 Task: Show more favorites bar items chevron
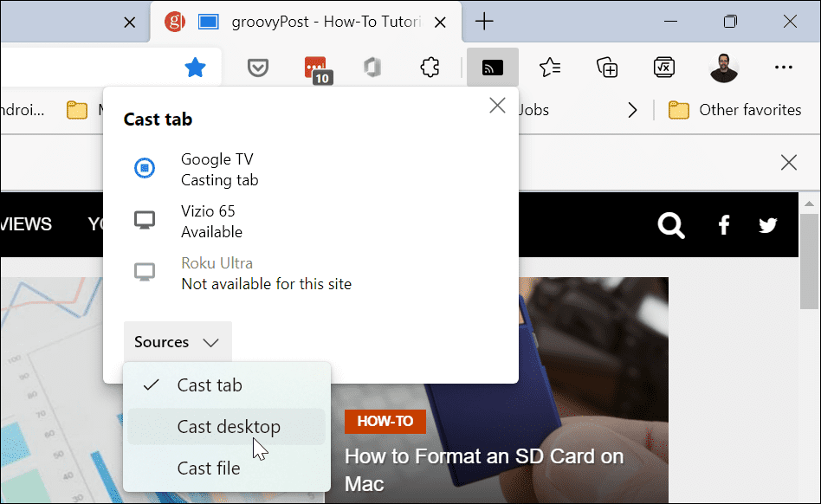(x=632, y=110)
